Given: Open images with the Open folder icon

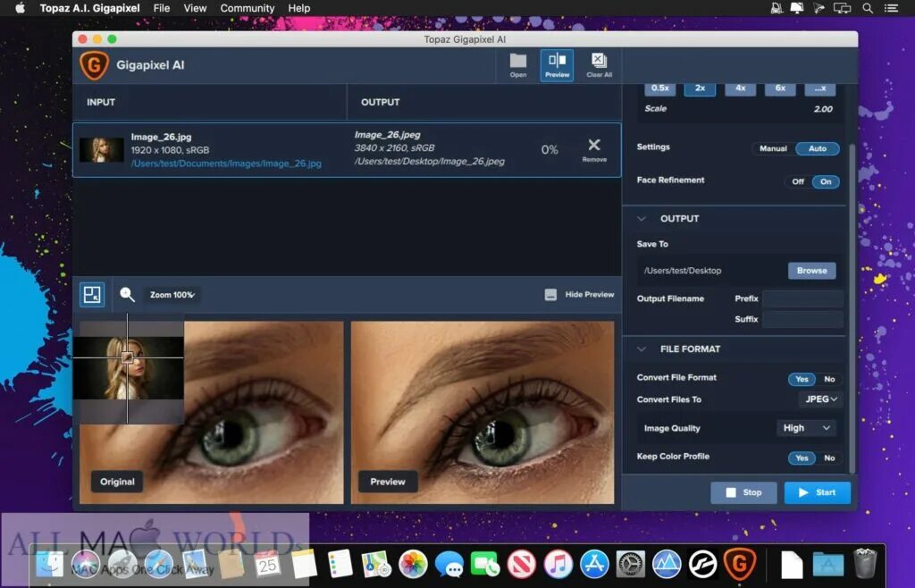Looking at the screenshot, I should pos(517,64).
